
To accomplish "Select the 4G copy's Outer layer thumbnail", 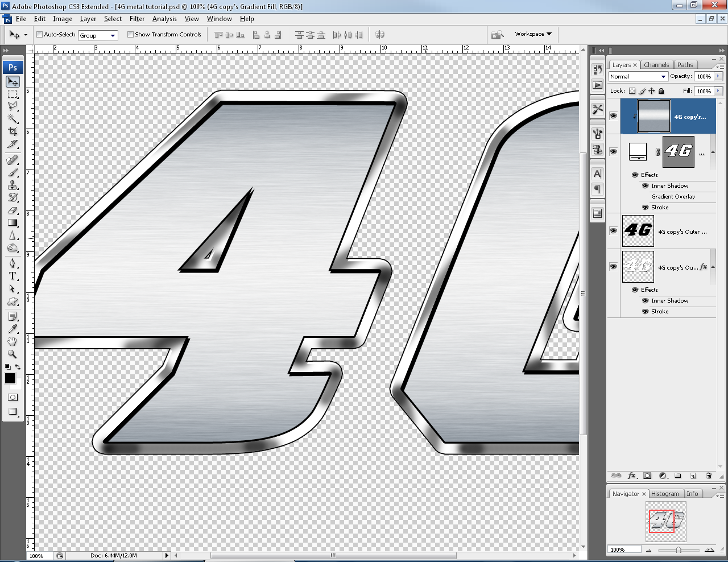I will 638,231.
